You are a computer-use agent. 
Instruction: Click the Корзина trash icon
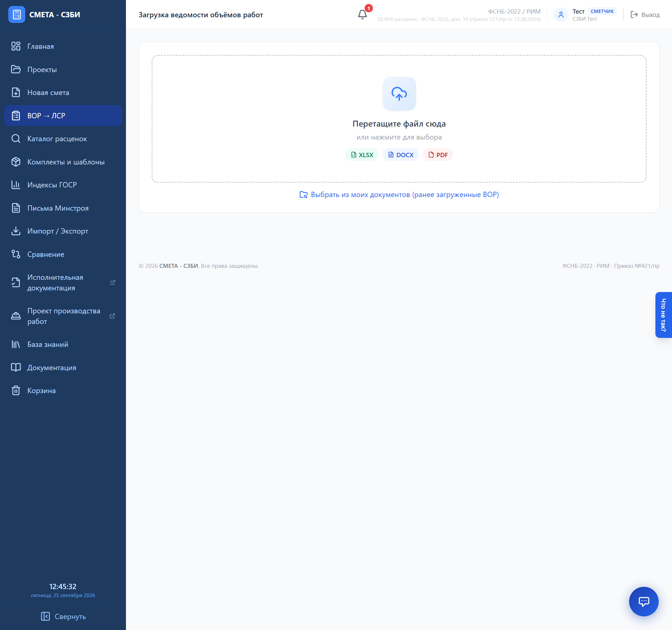click(x=16, y=390)
